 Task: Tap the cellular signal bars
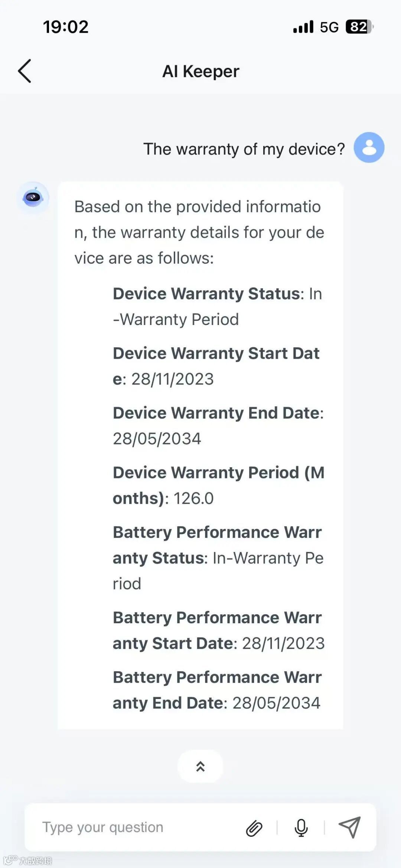pos(303,27)
